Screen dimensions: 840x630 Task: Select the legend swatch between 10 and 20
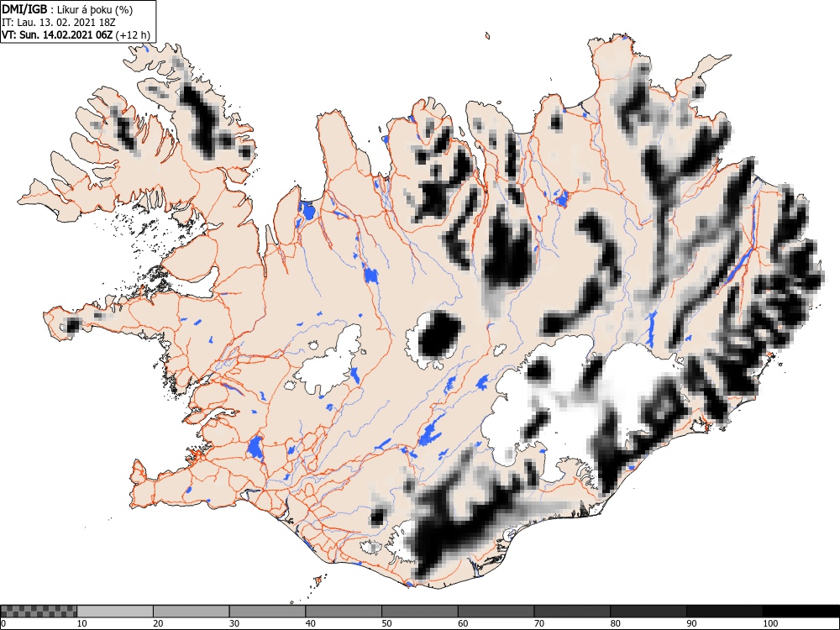pyautogui.click(x=115, y=612)
